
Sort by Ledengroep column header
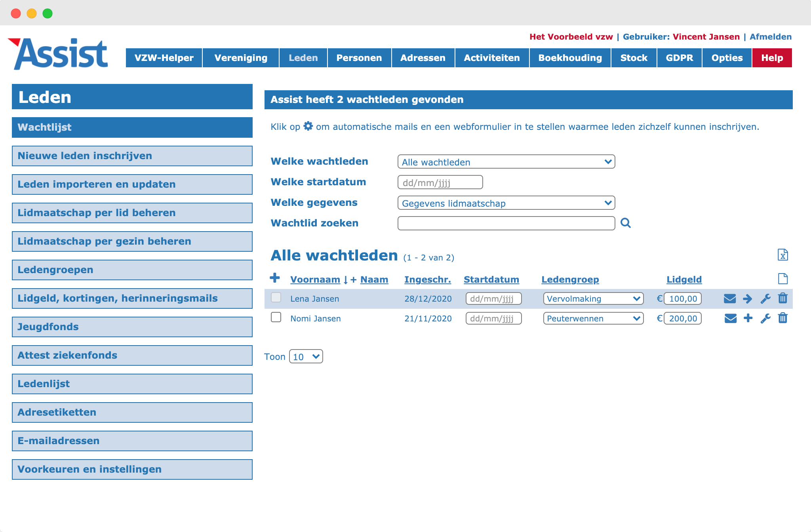tap(570, 279)
